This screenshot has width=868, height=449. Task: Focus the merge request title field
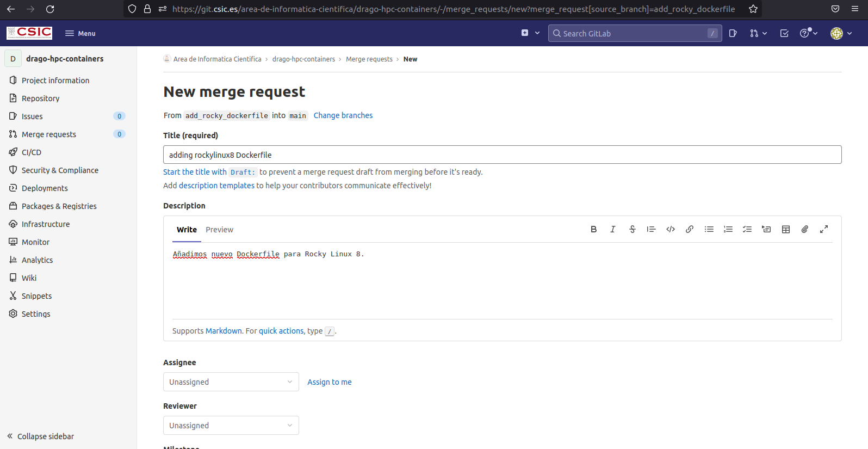pyautogui.click(x=503, y=155)
